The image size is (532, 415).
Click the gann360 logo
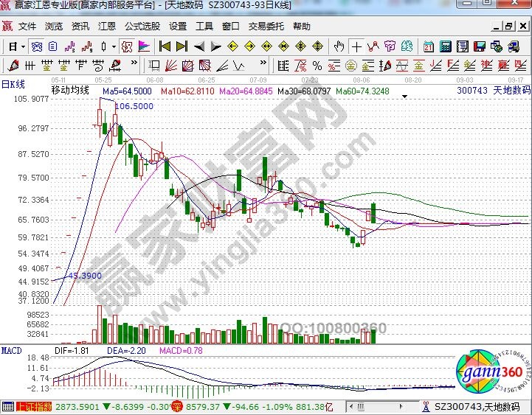pyautogui.click(x=488, y=372)
